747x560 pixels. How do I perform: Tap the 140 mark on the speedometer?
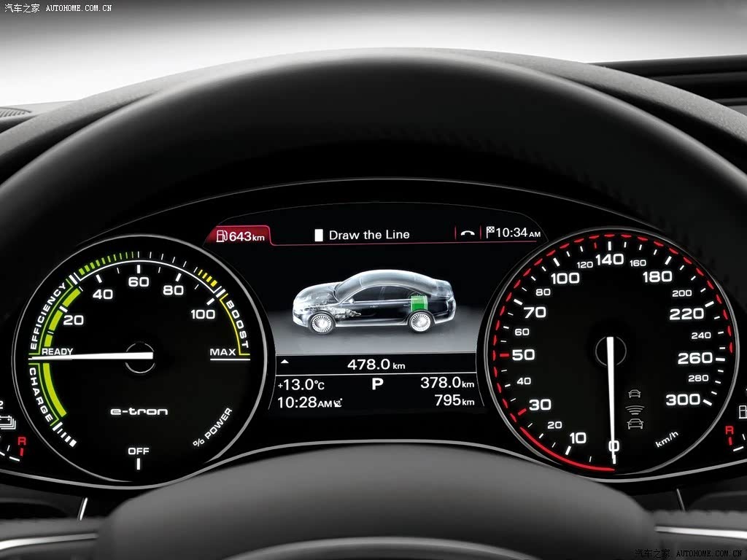point(609,260)
